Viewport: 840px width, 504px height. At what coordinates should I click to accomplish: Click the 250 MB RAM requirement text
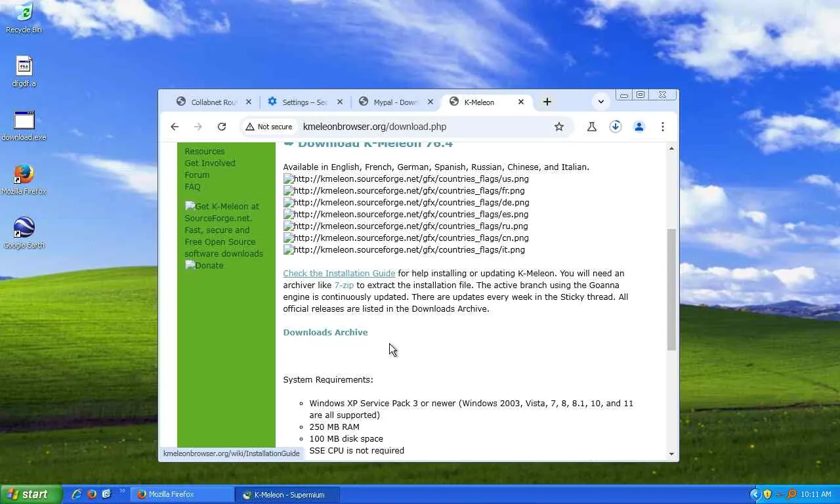[334, 427]
